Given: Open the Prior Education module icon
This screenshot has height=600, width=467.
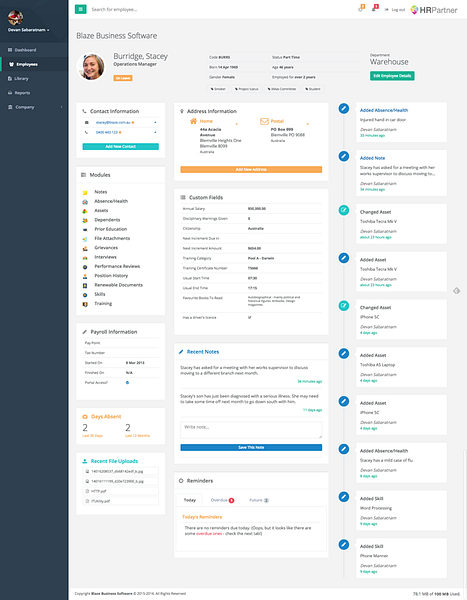Looking at the screenshot, I should (85, 229).
